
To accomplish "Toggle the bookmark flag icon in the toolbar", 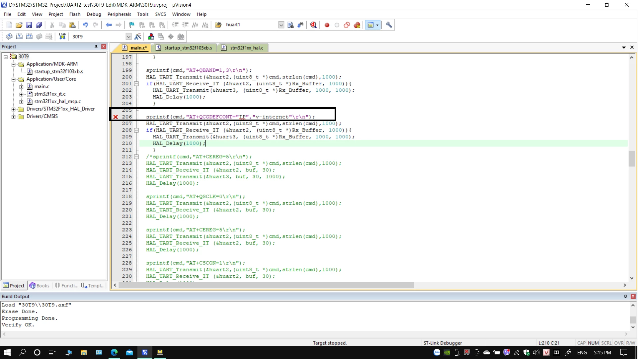I will (x=132, y=25).
